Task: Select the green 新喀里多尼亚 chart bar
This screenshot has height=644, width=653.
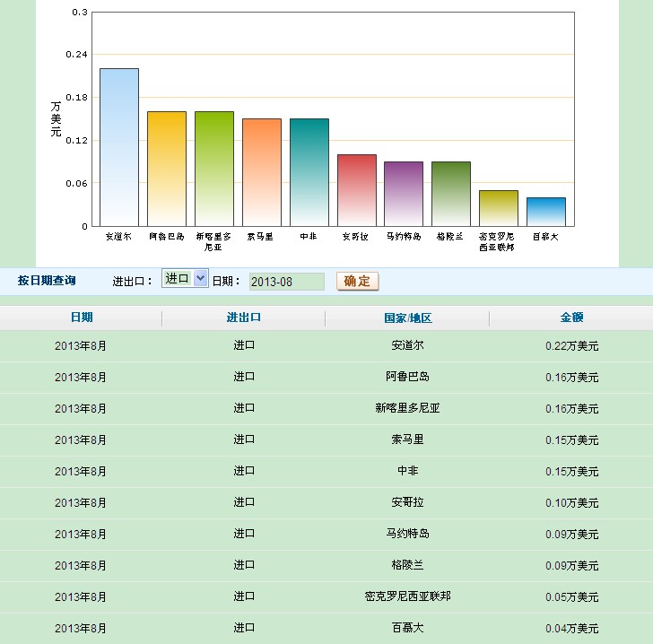Action: 214,169
